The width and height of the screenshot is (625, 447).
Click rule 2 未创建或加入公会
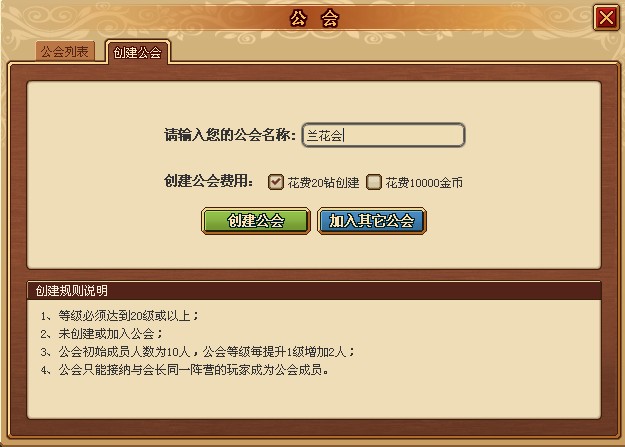[x=101, y=333]
